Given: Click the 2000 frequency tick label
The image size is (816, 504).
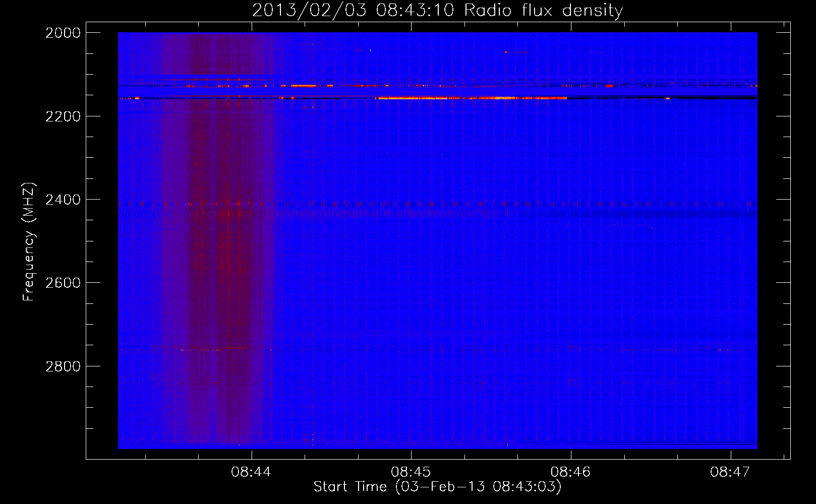Looking at the screenshot, I should click(63, 33).
